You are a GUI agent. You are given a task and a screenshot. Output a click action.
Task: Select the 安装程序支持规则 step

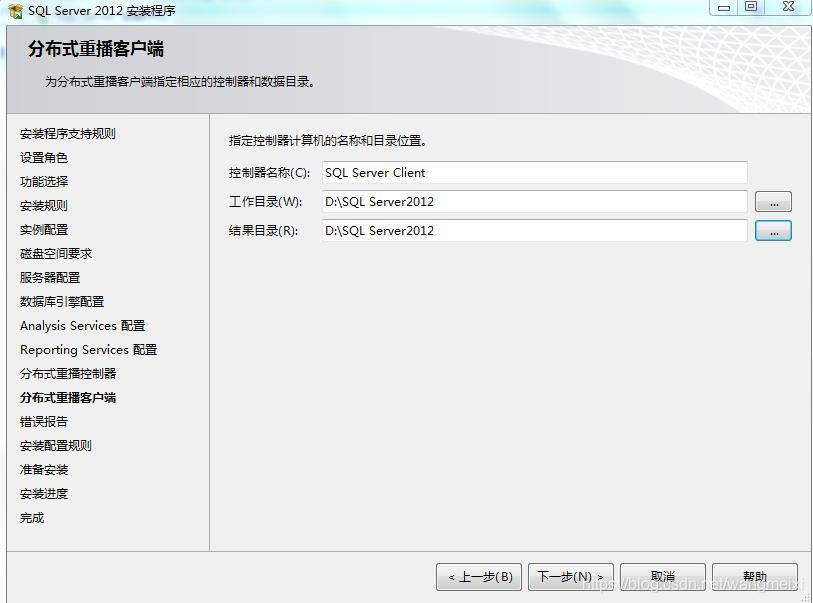67,134
